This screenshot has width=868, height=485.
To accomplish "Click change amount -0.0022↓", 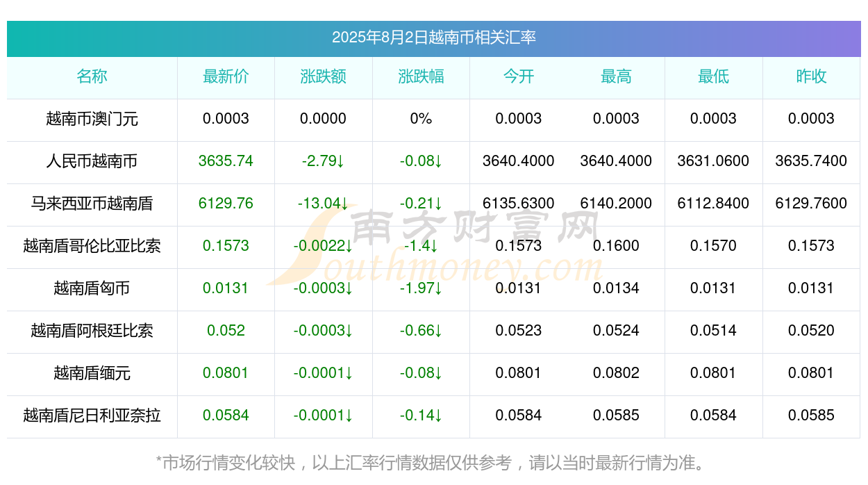I will click(x=324, y=246).
